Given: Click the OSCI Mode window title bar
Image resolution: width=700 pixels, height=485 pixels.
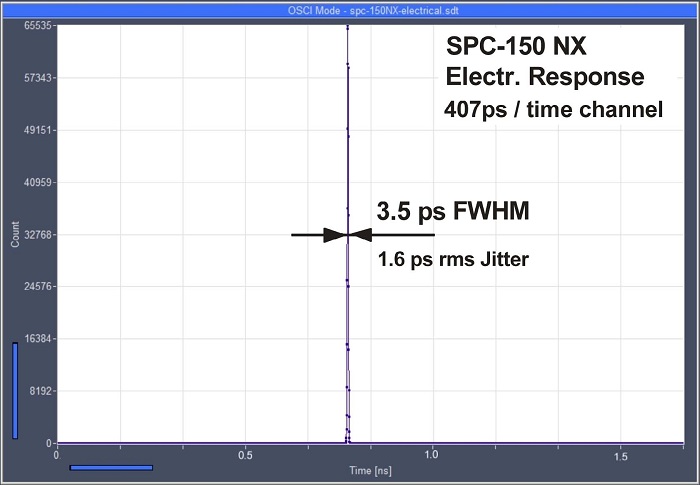Looking at the screenshot, I should 350,11.
